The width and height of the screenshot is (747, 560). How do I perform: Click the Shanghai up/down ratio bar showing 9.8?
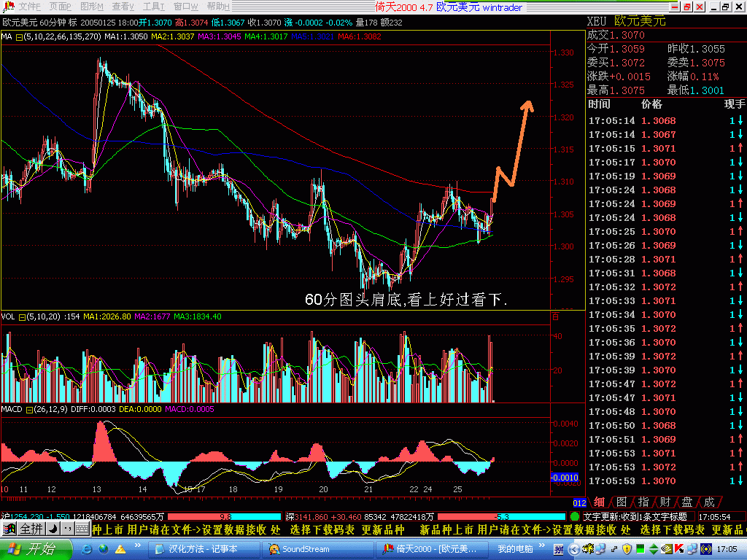click(225, 517)
